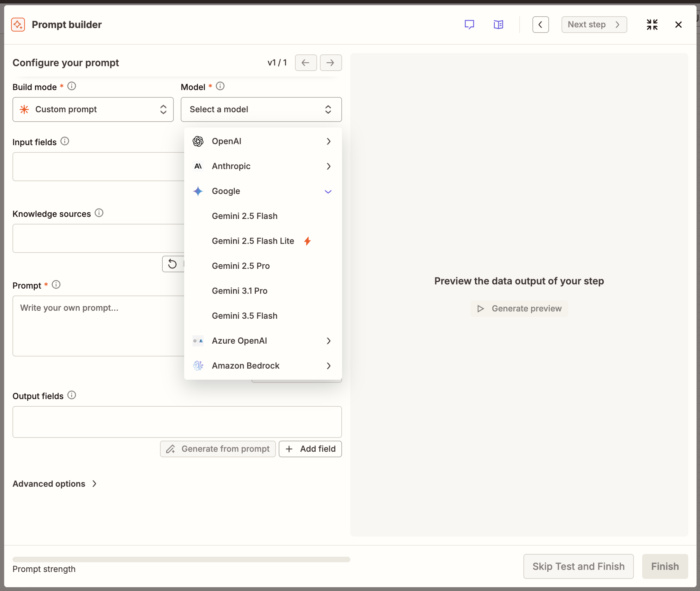The image size is (700, 591).
Task: Click the Azure OpenAI chevron arrow
Action: 329,341
